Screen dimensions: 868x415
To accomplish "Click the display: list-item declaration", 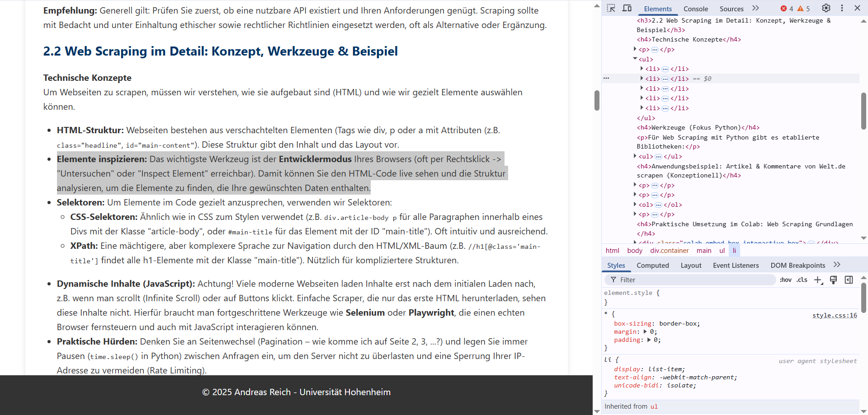I will coord(649,369).
